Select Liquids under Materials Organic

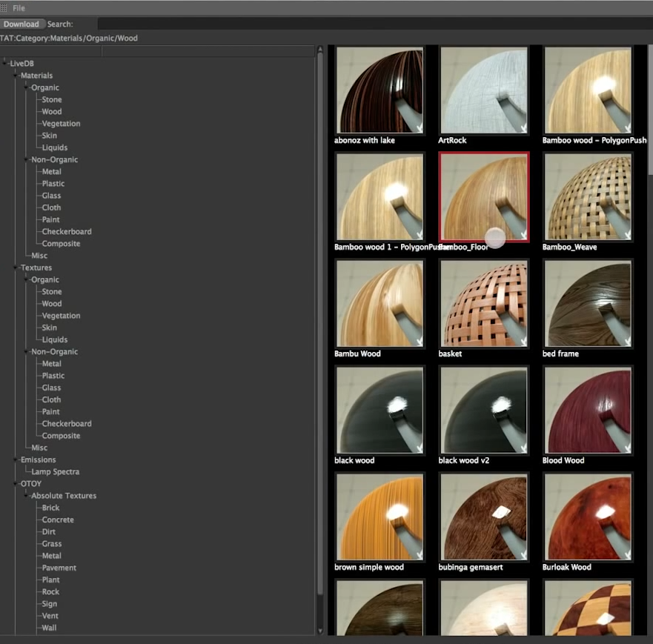tap(55, 147)
